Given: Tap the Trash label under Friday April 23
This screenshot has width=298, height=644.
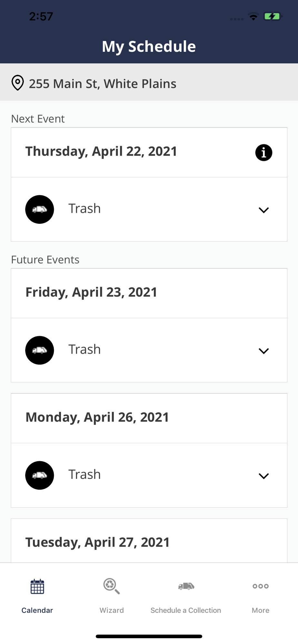Looking at the screenshot, I should [x=84, y=349].
